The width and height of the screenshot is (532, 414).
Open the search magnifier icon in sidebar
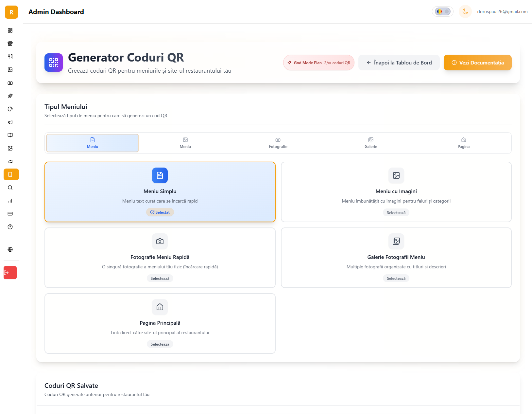click(x=10, y=188)
